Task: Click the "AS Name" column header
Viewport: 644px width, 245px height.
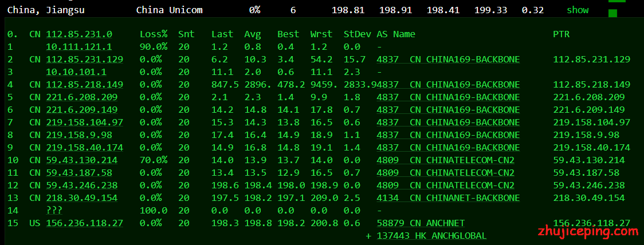Action: tap(396, 34)
